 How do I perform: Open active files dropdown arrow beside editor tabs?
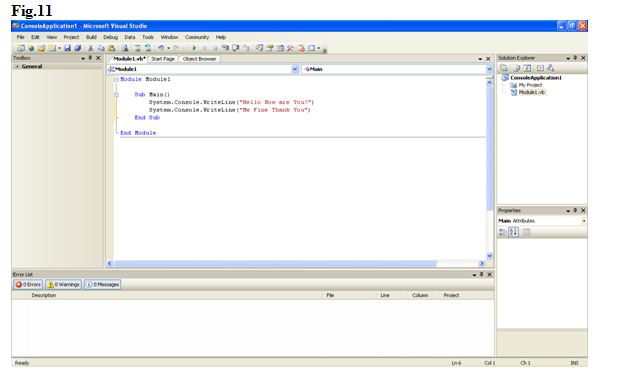pos(480,59)
